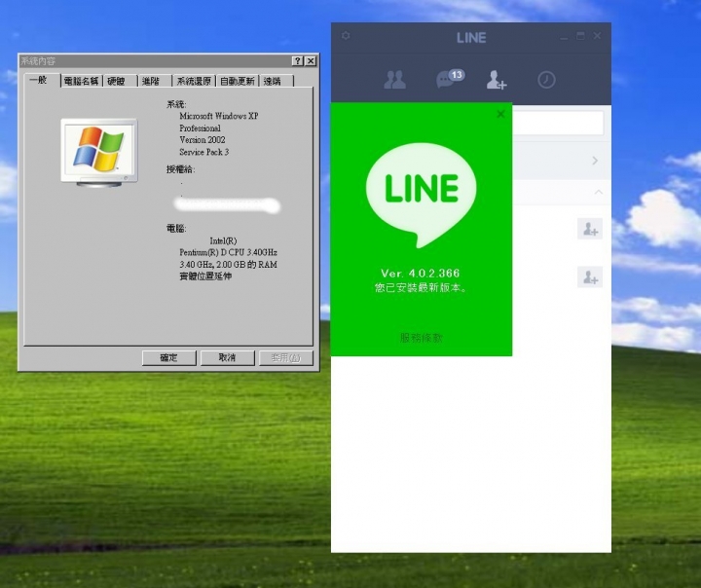Open LINE chats with 13 unread
Image resolution: width=701 pixels, height=588 pixels.
click(x=450, y=79)
